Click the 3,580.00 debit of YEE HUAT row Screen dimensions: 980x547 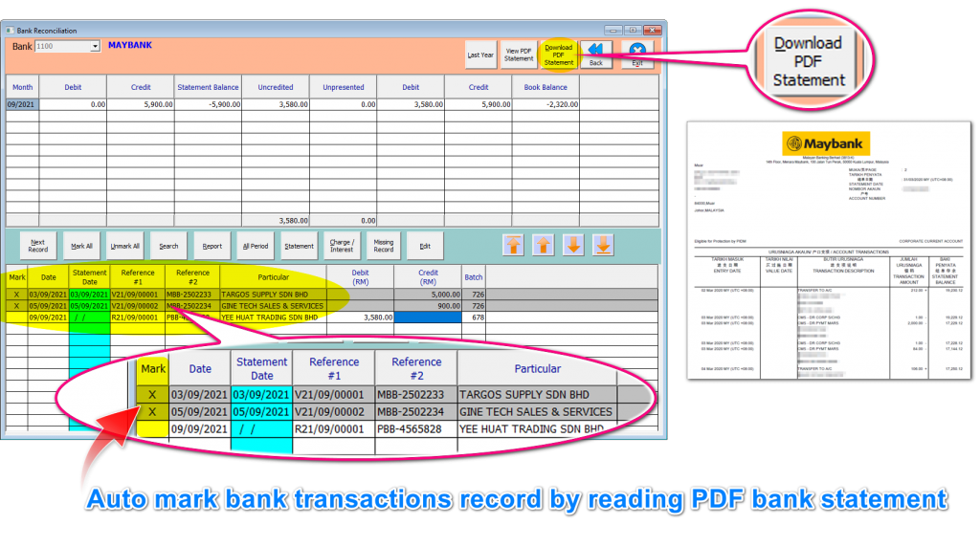click(360, 317)
